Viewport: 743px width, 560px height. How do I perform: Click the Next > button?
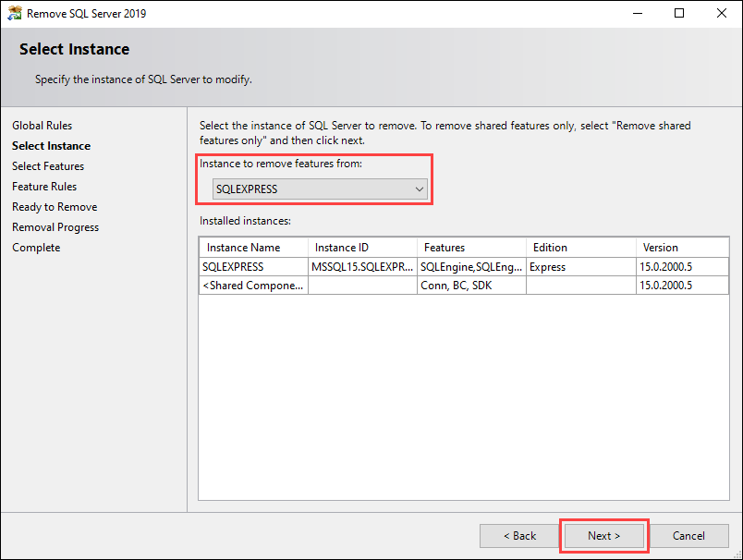(603, 536)
